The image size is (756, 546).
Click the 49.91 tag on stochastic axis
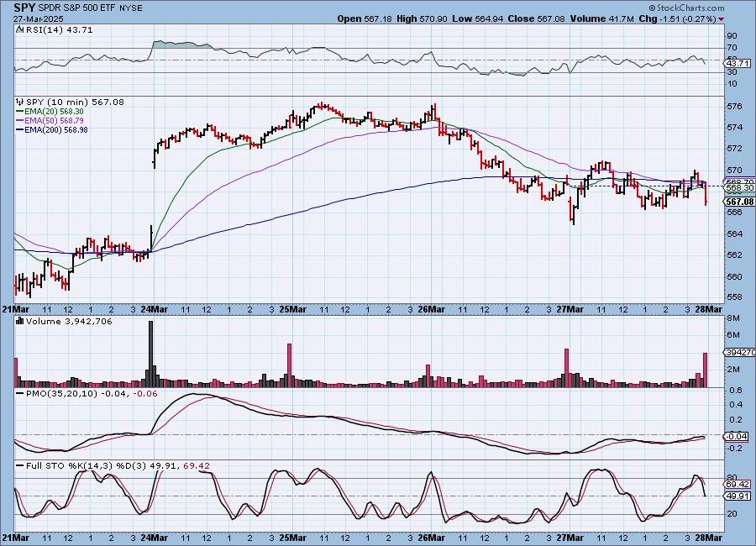click(738, 496)
